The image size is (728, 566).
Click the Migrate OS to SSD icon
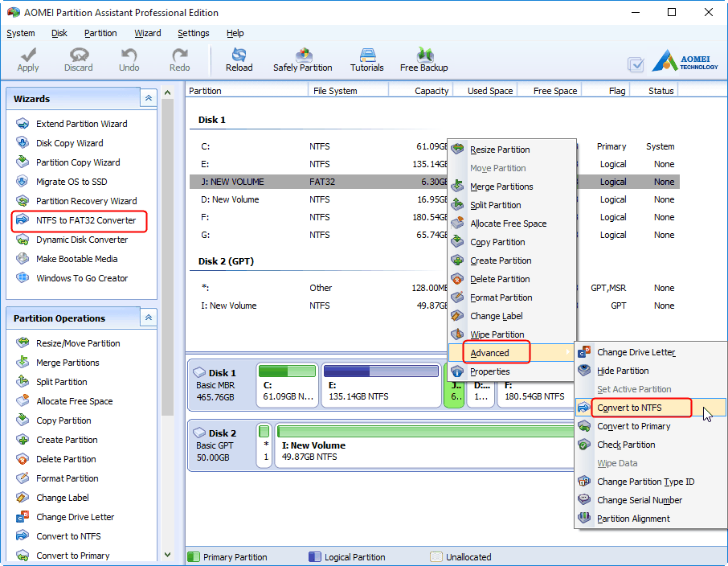(x=22, y=181)
